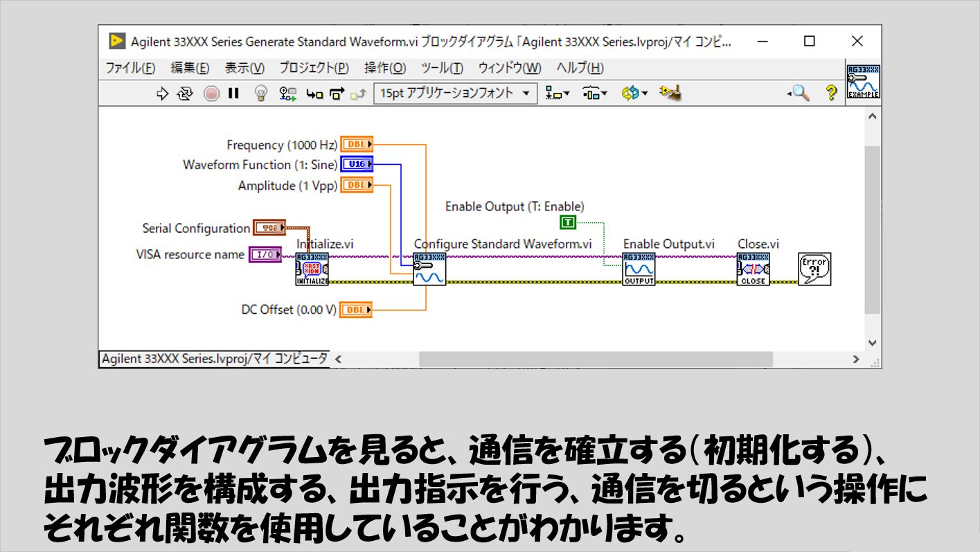Open Distribute Objects dropdown

coord(595,94)
